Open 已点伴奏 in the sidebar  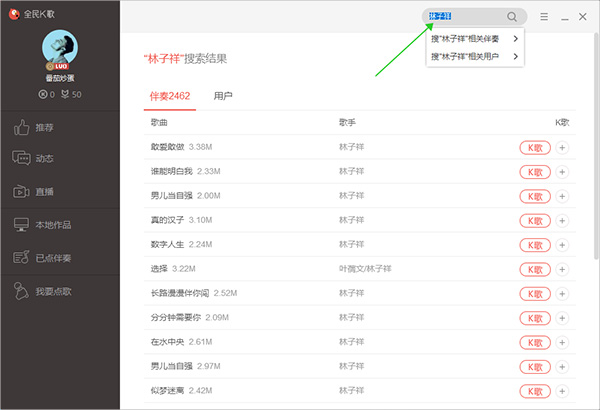tap(52, 258)
